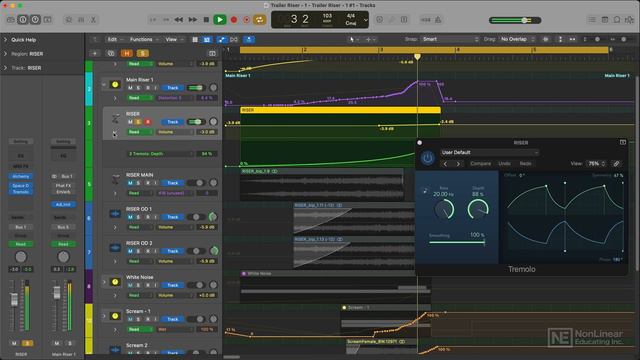Open the LCD display mode dropdown arrow
Viewport: 640px width, 360px height.
(366, 20)
